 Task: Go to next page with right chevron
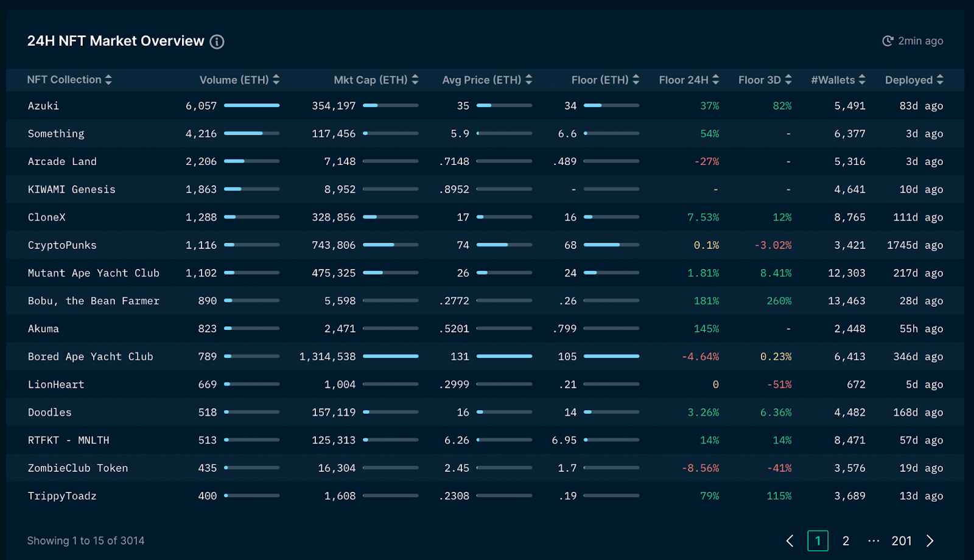point(930,541)
